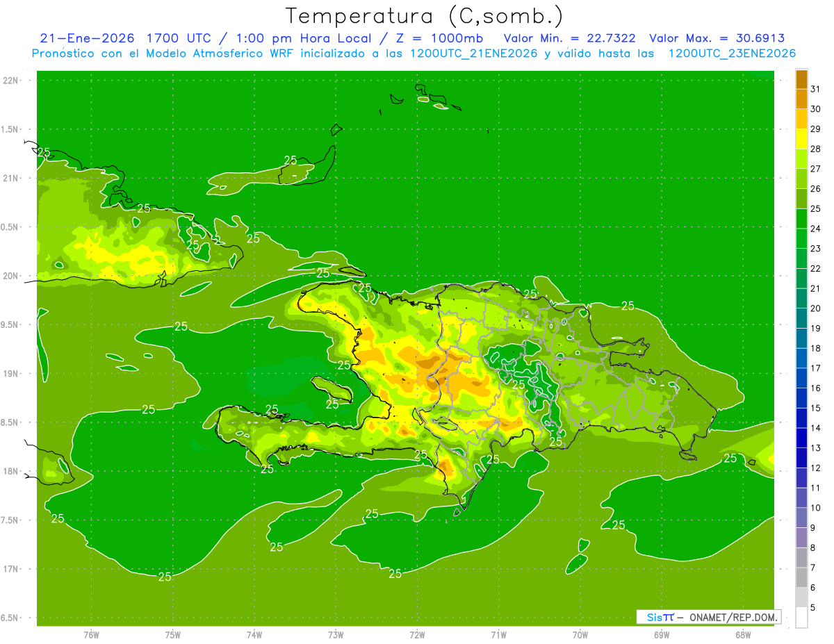The width and height of the screenshot is (834, 644).
Task: Click the blue swatch between 13 and 14
Action: point(801,438)
